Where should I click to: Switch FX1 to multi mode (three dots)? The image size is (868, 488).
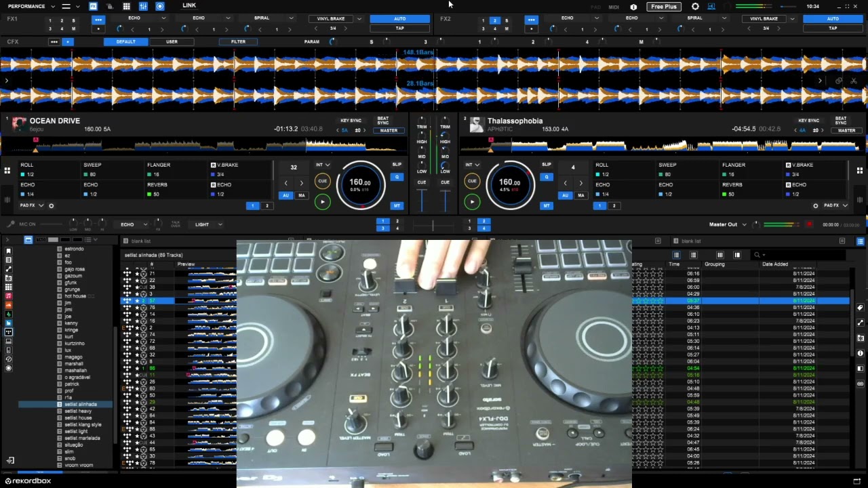pyautogui.click(x=98, y=20)
